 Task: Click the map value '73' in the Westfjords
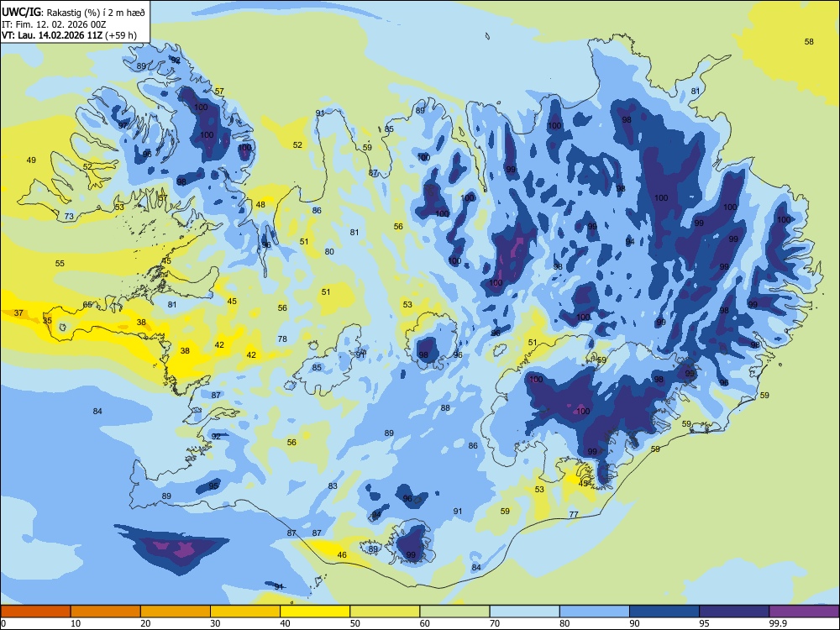[69, 217]
